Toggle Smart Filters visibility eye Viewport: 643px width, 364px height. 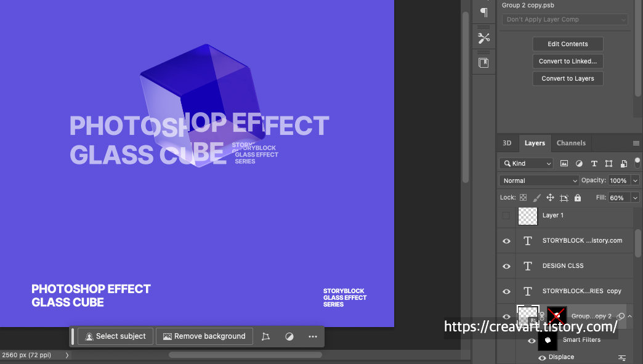coord(532,341)
